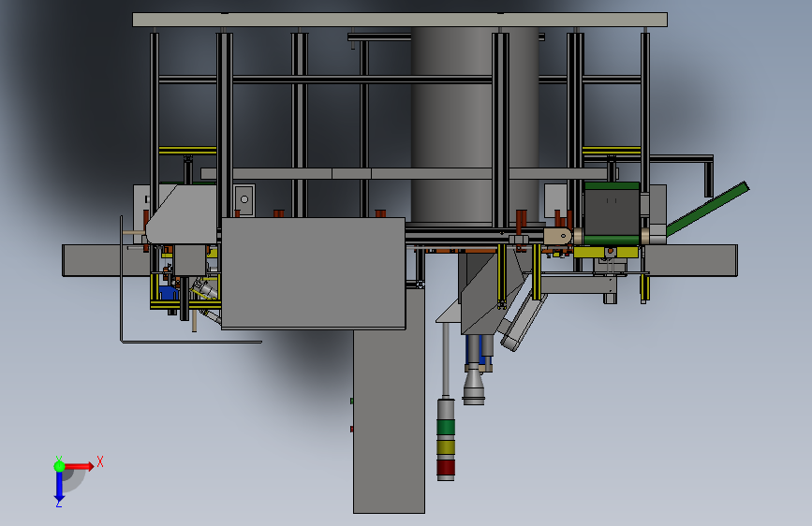The height and width of the screenshot is (526, 812).
Task: Click the red X axis arrow of the triad
Action: (79, 466)
